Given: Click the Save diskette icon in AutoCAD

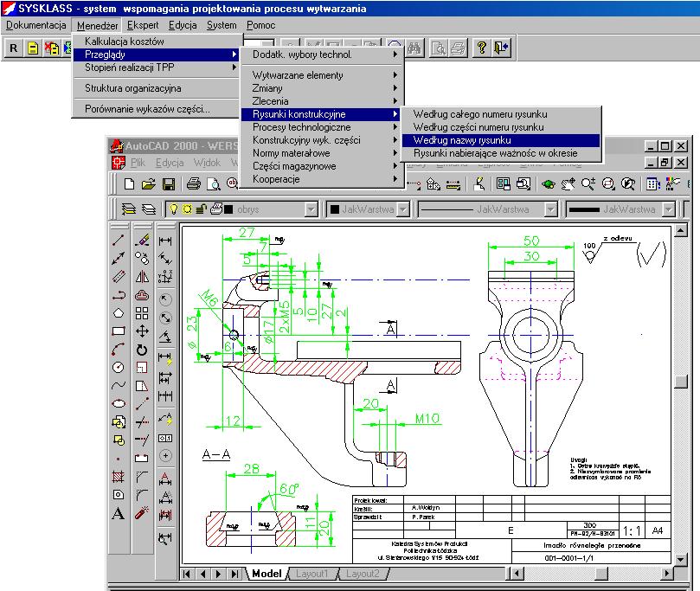Looking at the screenshot, I should 169,184.
